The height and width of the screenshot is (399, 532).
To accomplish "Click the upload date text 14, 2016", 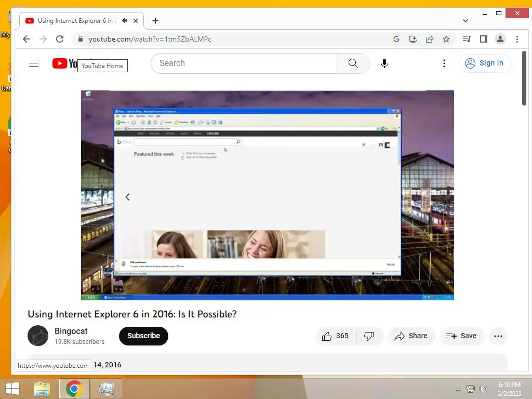I will click(x=107, y=365).
